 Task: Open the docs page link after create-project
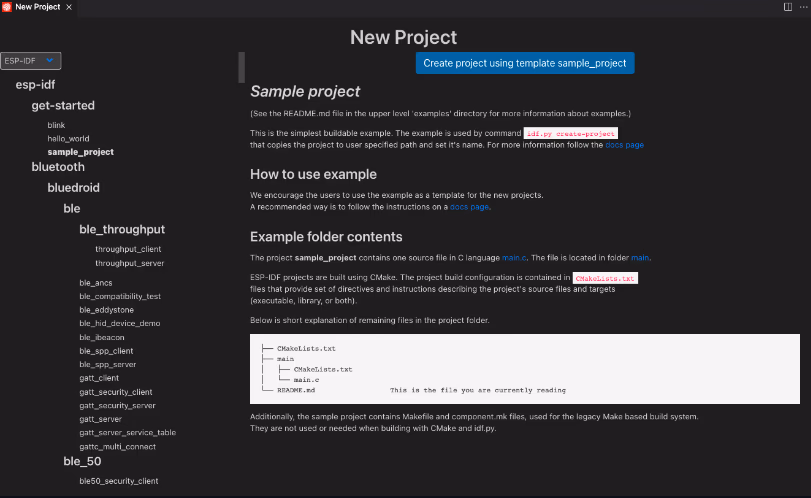click(x=624, y=145)
